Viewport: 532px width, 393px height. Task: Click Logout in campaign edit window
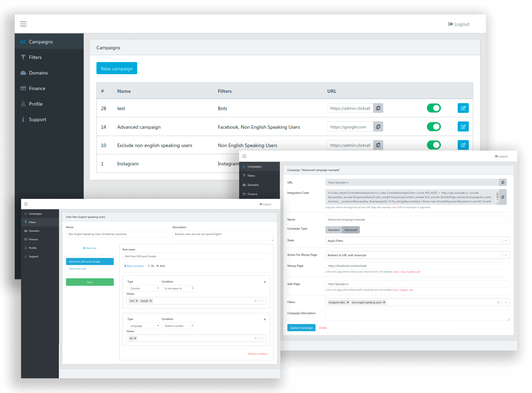(501, 156)
